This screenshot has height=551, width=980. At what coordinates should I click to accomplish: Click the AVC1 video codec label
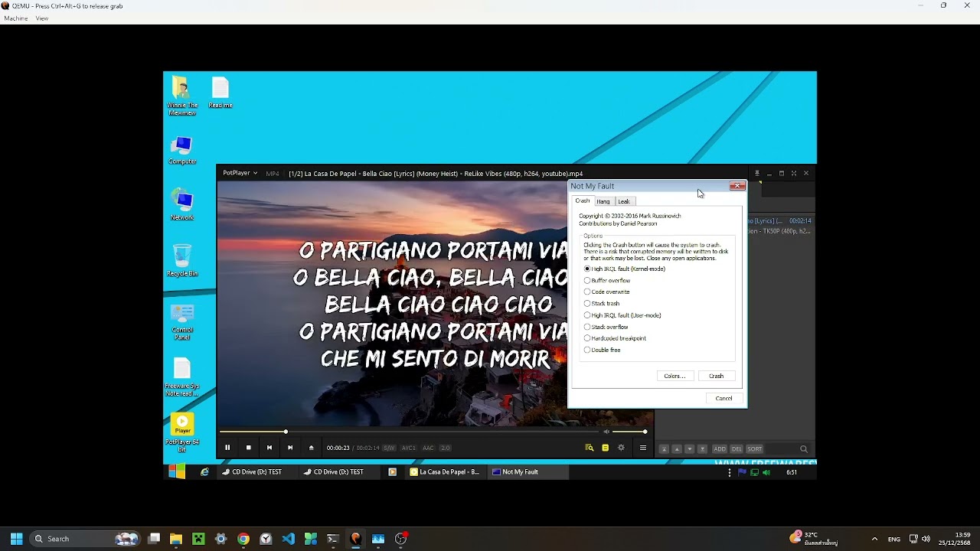pyautogui.click(x=409, y=448)
